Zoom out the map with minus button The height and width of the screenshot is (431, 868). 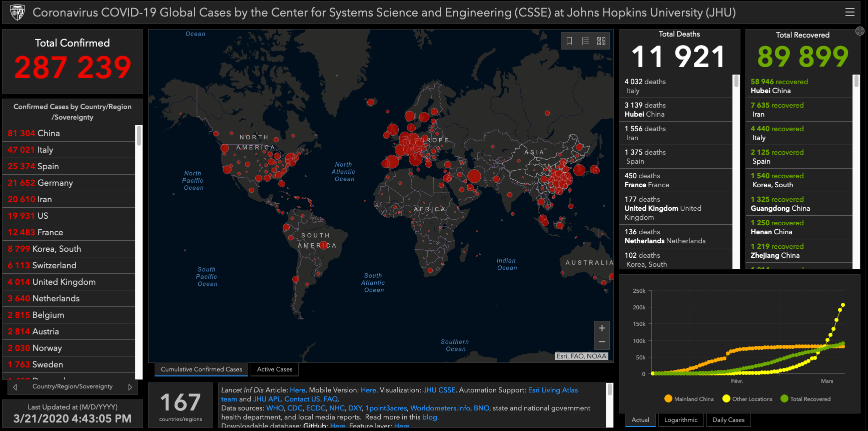pos(602,342)
